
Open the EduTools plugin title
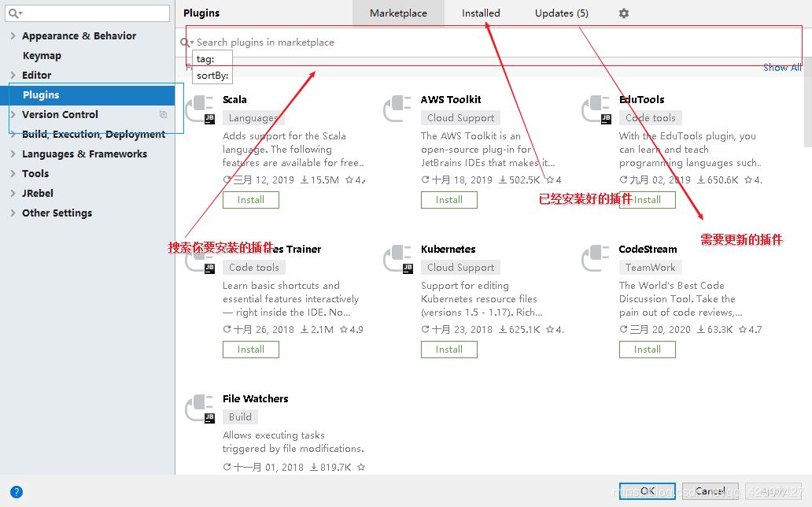(x=641, y=99)
